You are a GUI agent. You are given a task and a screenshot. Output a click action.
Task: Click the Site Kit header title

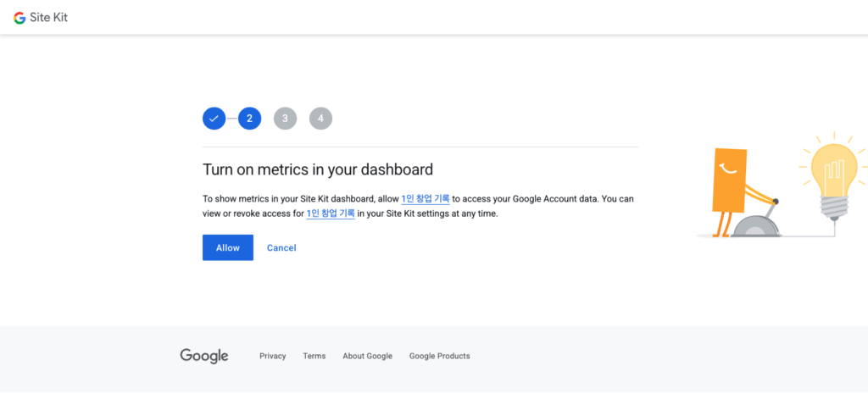[x=48, y=18]
